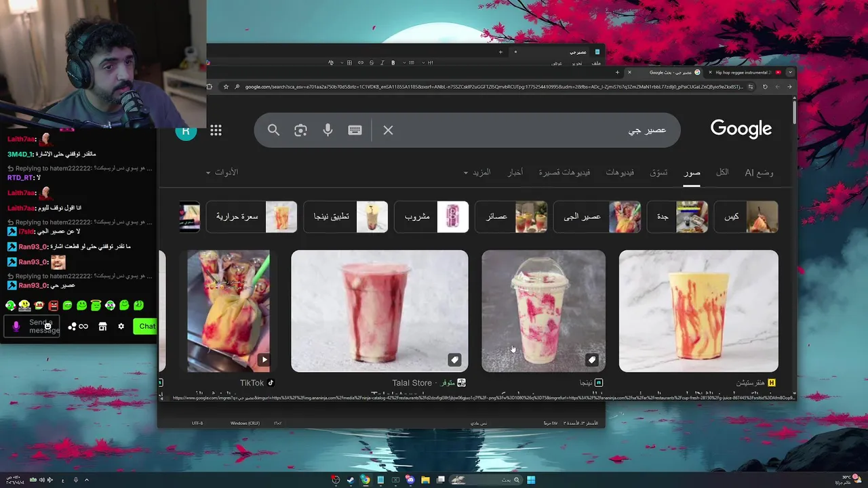Switch to Hip hop reggae instrumental tab
The height and width of the screenshot is (488, 868).
tap(743, 73)
